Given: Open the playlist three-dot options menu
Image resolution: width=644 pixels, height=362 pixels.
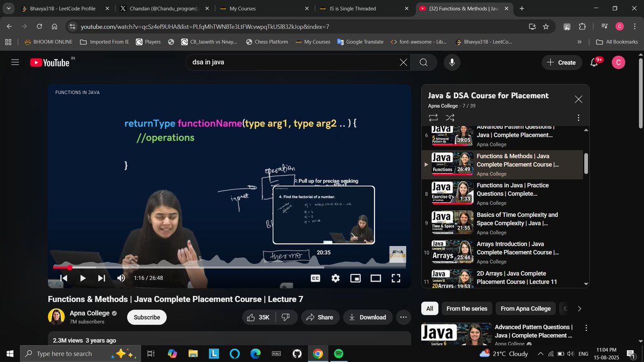Looking at the screenshot, I should pos(578,117).
